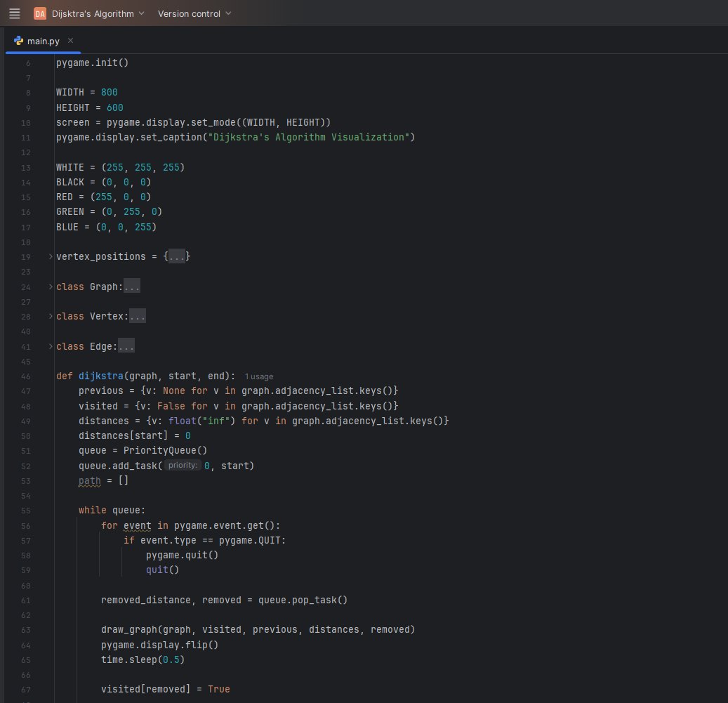The image size is (728, 703).
Task: Click the folded ellipsis after class Vertex
Action: (x=138, y=316)
